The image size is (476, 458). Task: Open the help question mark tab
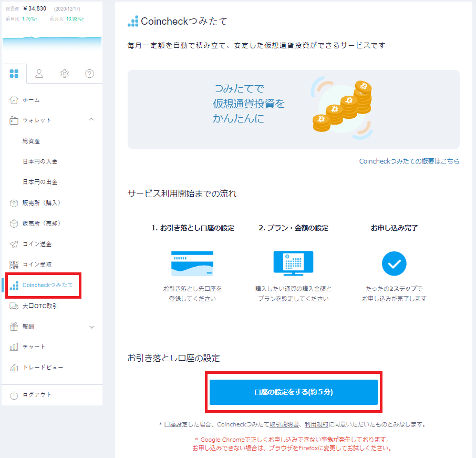tap(89, 74)
